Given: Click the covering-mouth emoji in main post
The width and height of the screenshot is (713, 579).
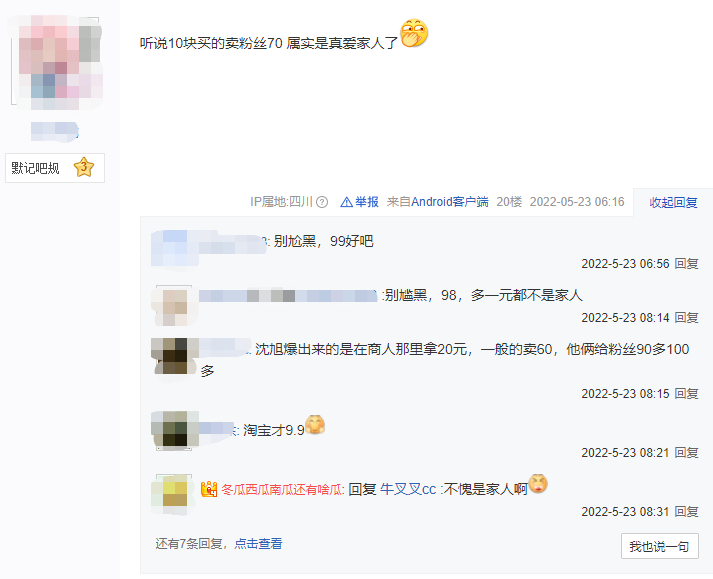Looking at the screenshot, I should (414, 33).
